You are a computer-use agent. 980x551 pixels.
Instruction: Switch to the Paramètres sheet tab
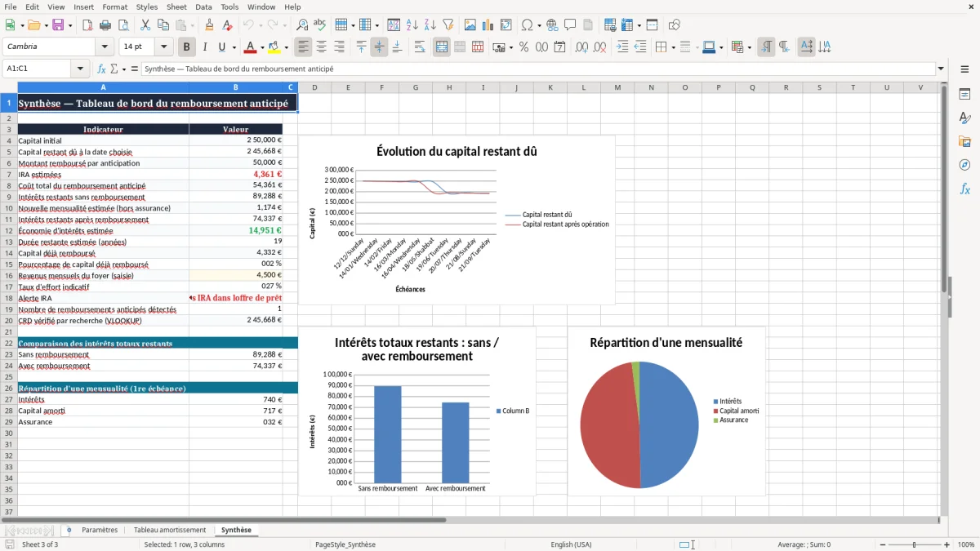[100, 530]
